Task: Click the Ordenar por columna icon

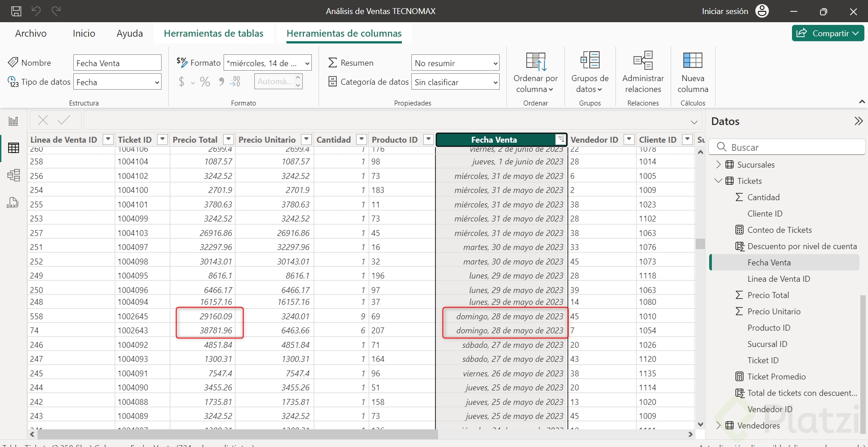Action: 535,62
